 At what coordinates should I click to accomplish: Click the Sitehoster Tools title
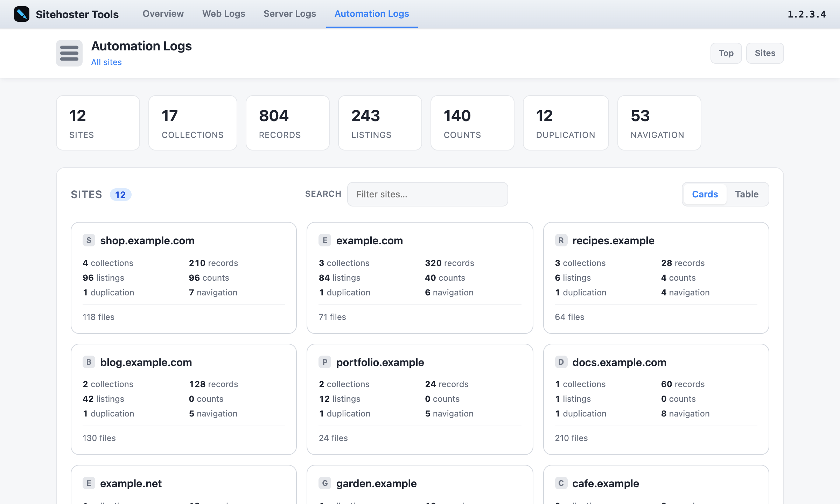click(77, 14)
